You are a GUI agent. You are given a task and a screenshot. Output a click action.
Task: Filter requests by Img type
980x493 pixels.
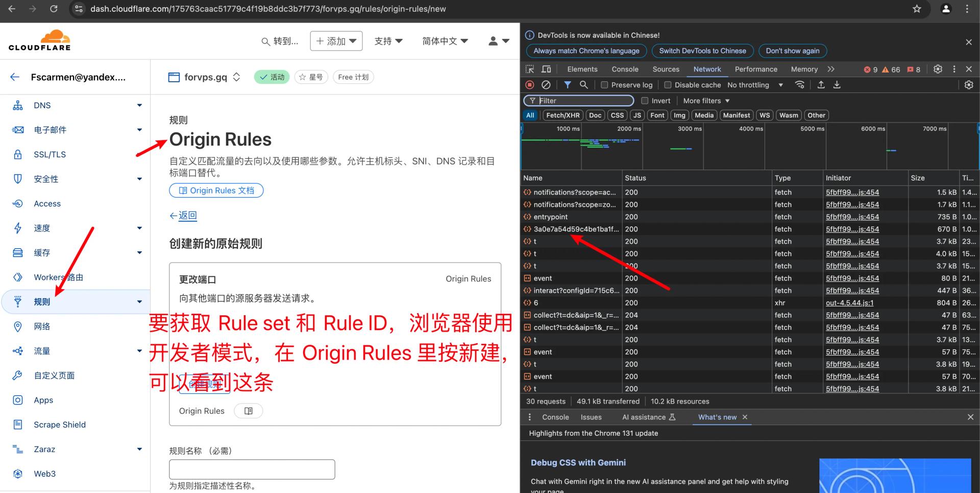pyautogui.click(x=679, y=115)
